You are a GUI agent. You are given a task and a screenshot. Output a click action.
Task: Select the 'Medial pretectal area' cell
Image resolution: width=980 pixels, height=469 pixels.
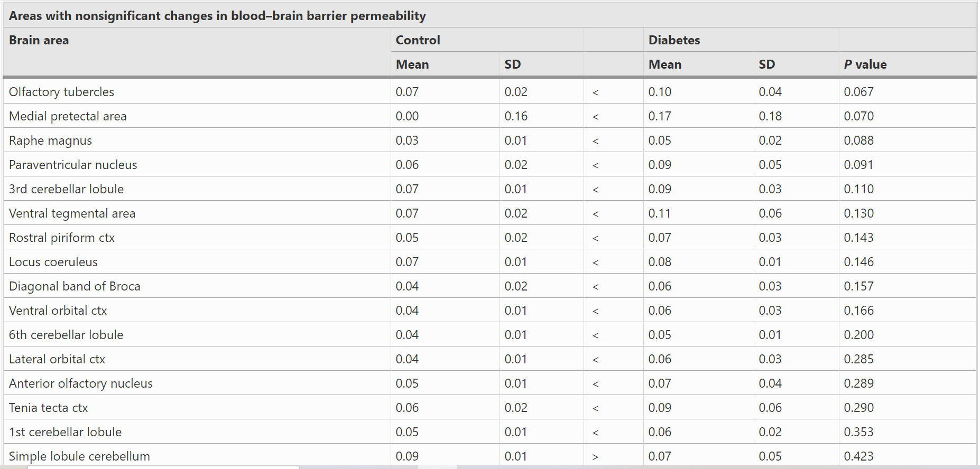[68, 116]
